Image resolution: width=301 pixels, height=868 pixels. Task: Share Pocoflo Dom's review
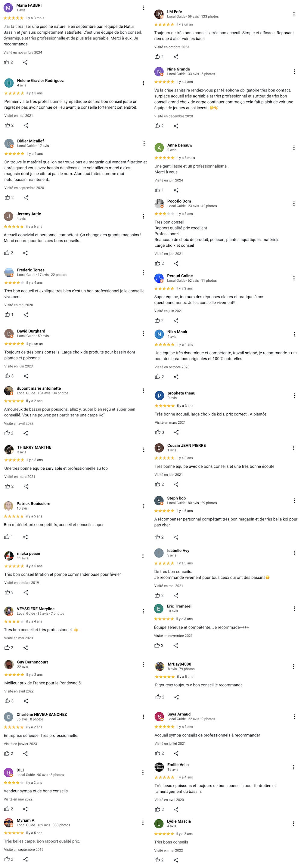(x=176, y=264)
